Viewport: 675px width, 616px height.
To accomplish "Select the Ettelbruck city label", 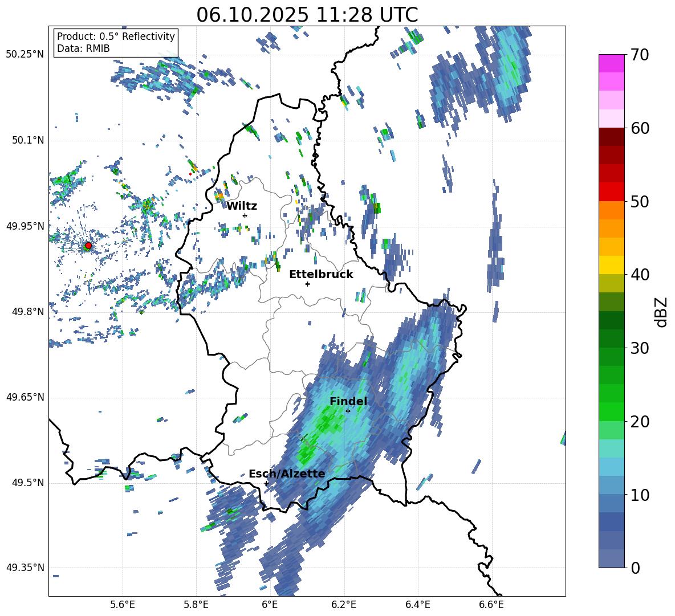I will [321, 275].
